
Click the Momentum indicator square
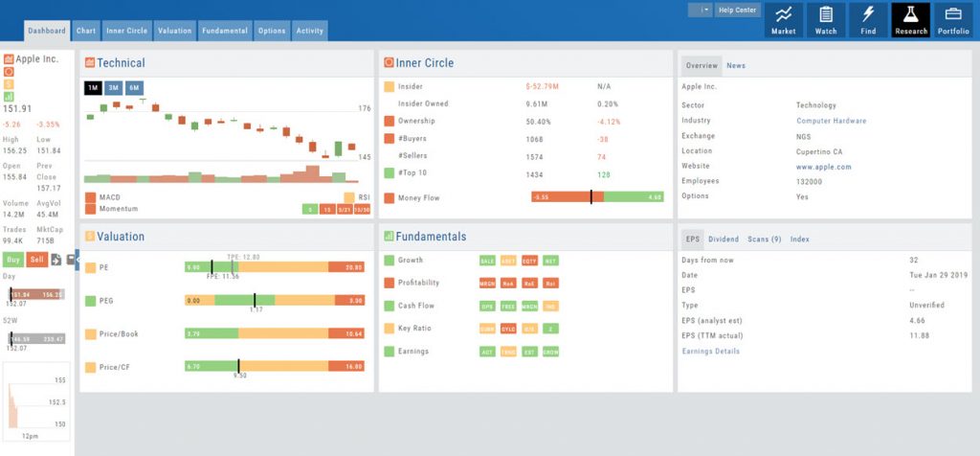click(90, 209)
